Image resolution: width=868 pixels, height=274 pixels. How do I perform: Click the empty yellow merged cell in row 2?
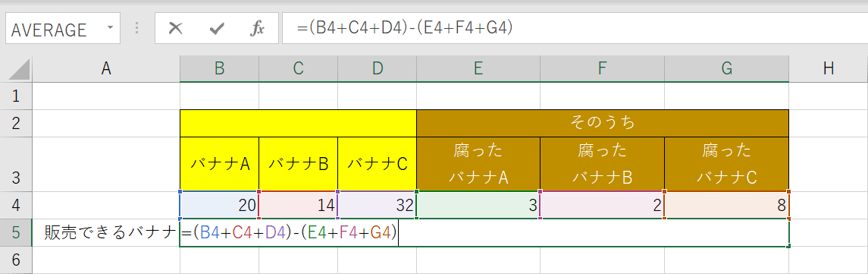299,123
